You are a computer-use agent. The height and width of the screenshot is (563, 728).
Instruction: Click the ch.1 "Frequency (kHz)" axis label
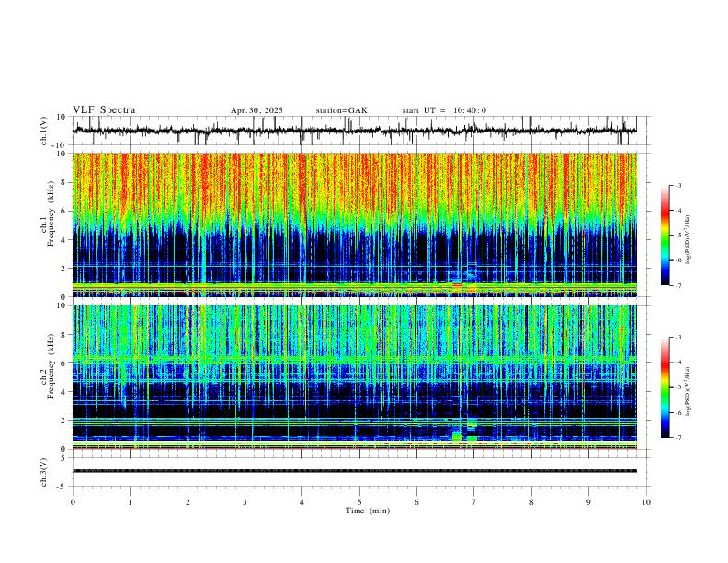pos(51,213)
